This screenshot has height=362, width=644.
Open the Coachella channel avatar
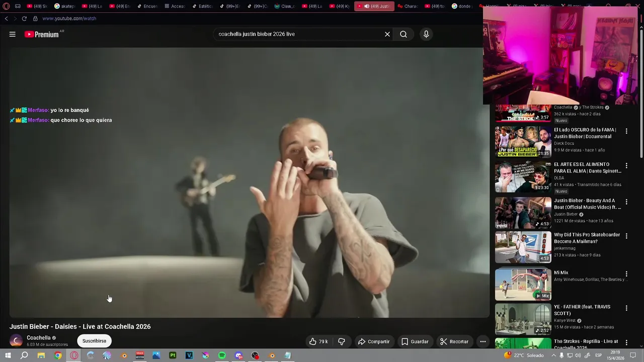click(16, 341)
